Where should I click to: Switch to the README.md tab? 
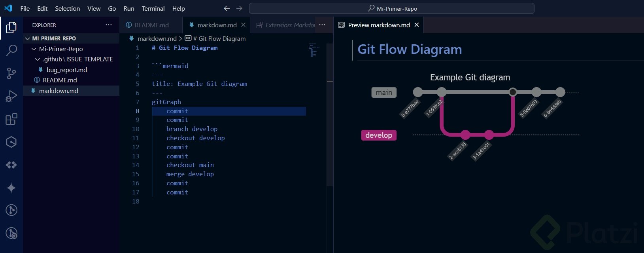(151, 25)
